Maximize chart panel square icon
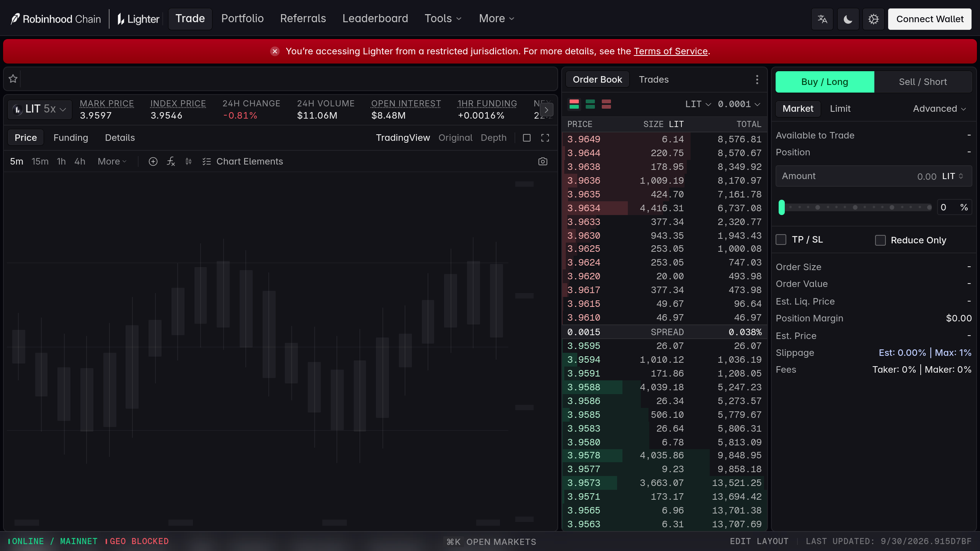Image resolution: width=980 pixels, height=551 pixels. click(527, 138)
